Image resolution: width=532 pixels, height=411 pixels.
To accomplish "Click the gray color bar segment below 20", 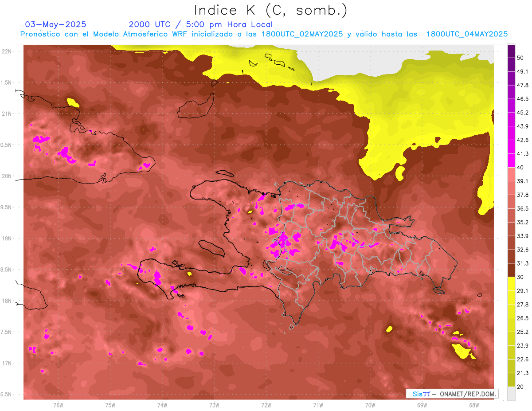I will [511, 394].
